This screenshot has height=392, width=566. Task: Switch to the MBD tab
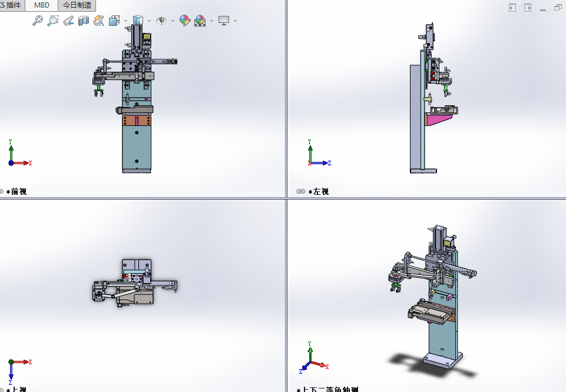click(41, 5)
